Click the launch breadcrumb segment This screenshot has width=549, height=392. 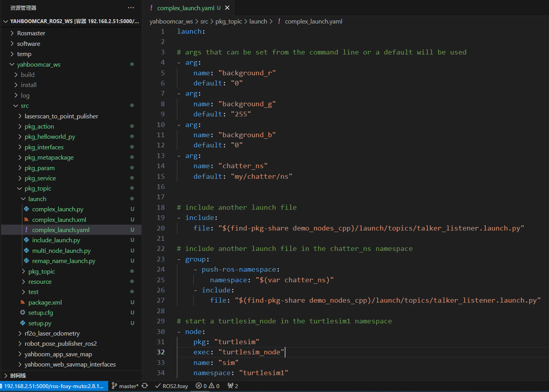pos(258,21)
